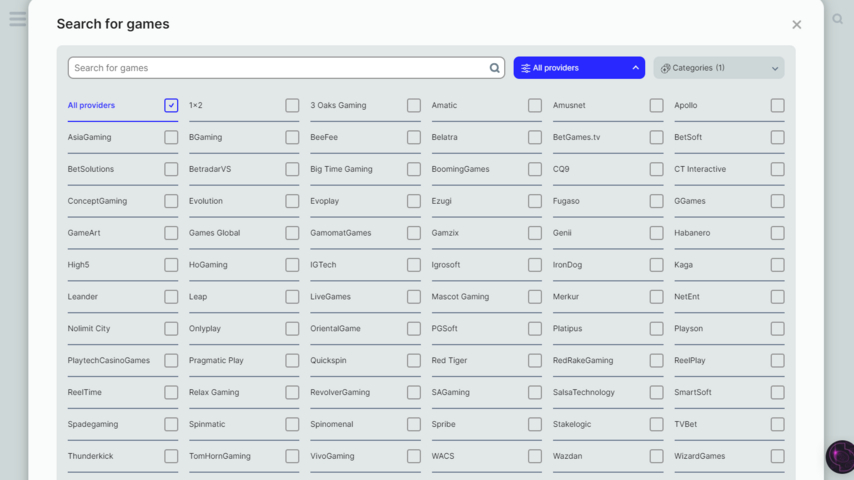Enable the 3 Oaks Gaming checkbox

pyautogui.click(x=413, y=105)
